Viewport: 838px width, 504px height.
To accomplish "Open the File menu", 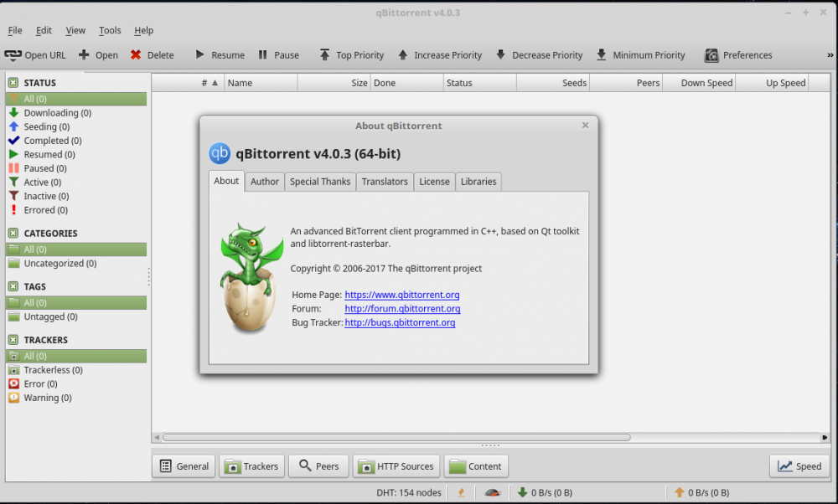I will coord(15,30).
